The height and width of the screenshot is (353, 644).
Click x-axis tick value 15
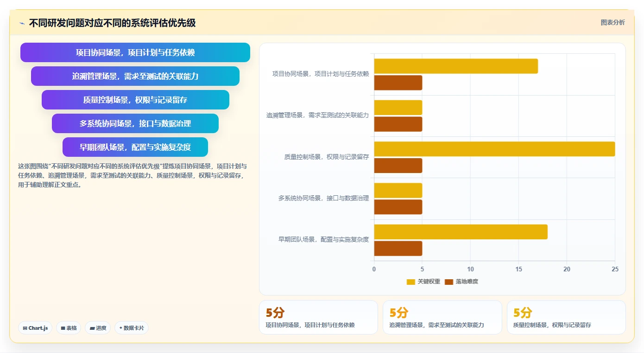tap(518, 270)
